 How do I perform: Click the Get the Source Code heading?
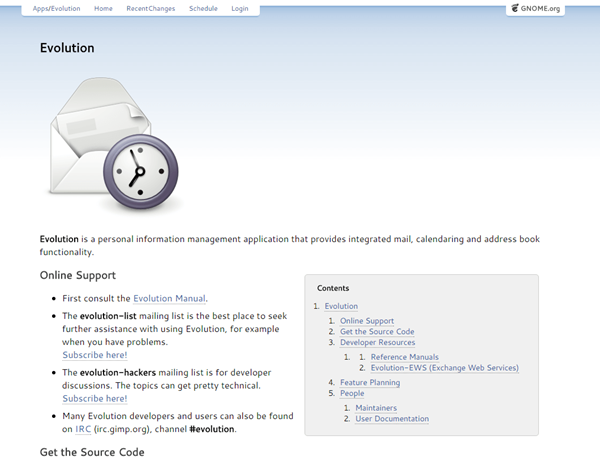pyautogui.click(x=92, y=452)
